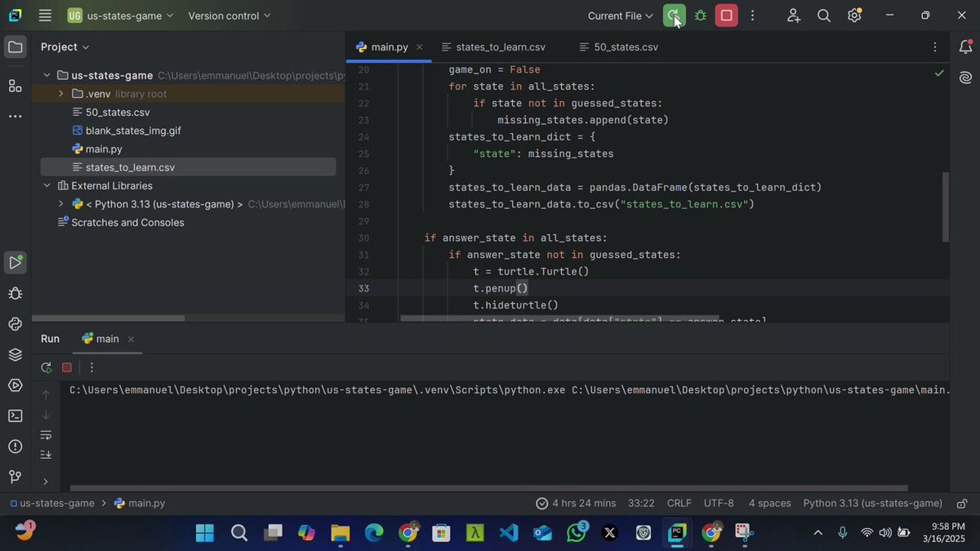Switch to the main.py editor tab
This screenshot has width=980, height=551.
[389, 47]
